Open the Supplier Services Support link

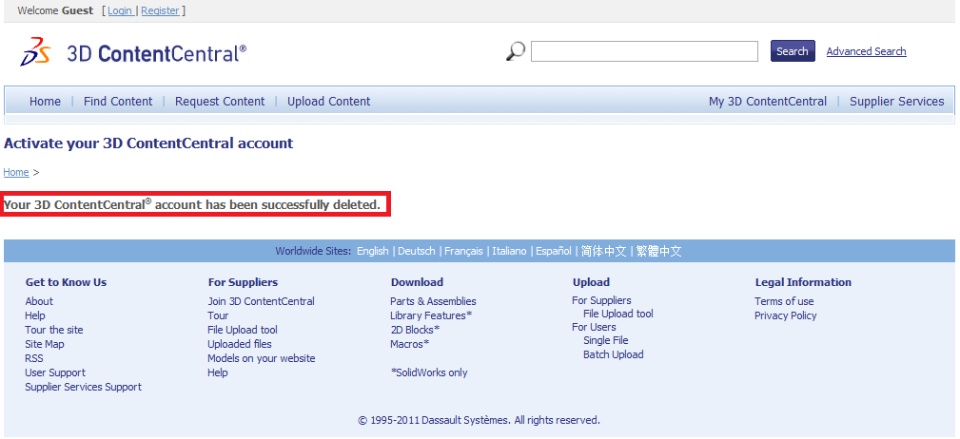click(x=83, y=387)
